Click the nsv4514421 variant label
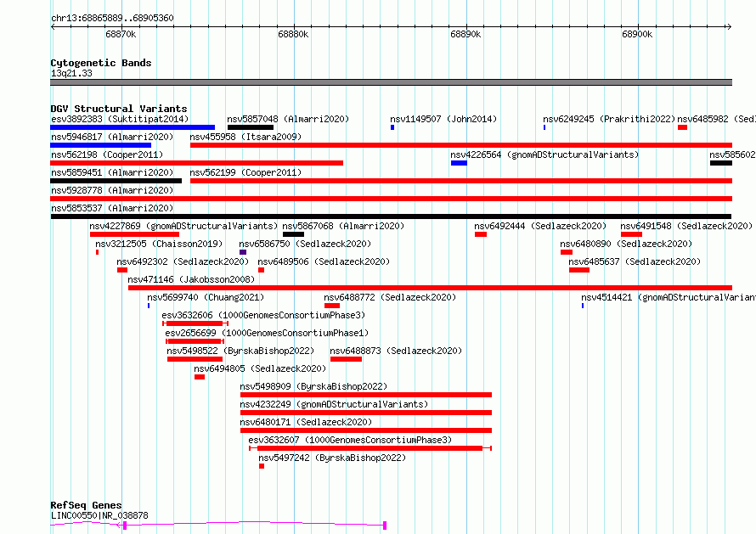Screen dimensions: 756x534 click(x=669, y=297)
